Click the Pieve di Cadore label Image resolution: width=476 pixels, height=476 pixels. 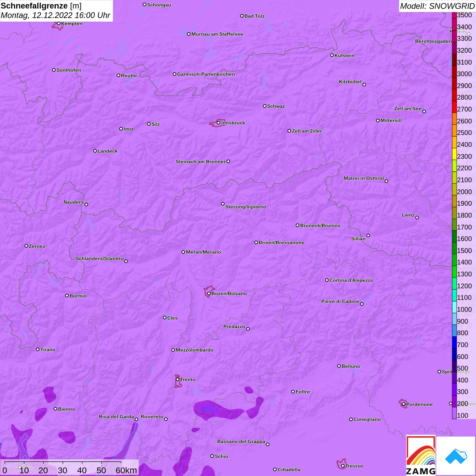(340, 301)
